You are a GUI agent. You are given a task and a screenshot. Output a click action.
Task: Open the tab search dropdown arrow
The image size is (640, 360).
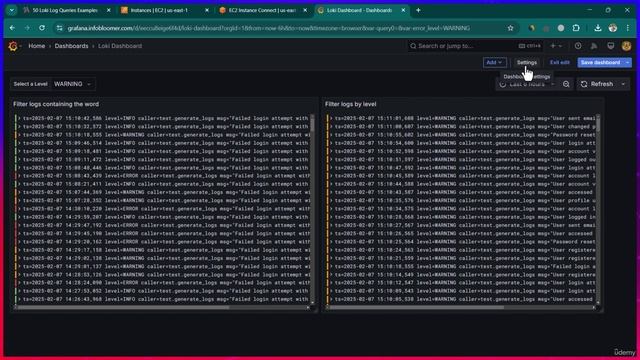tap(11, 10)
